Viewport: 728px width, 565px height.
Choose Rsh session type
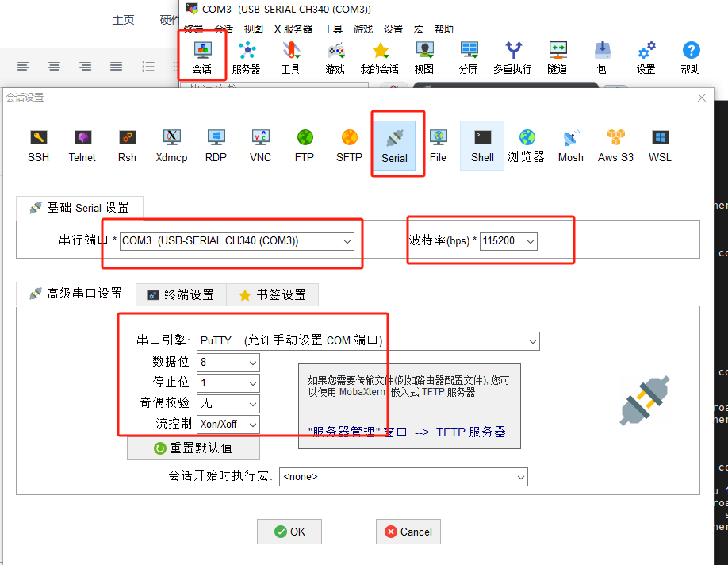(x=127, y=146)
